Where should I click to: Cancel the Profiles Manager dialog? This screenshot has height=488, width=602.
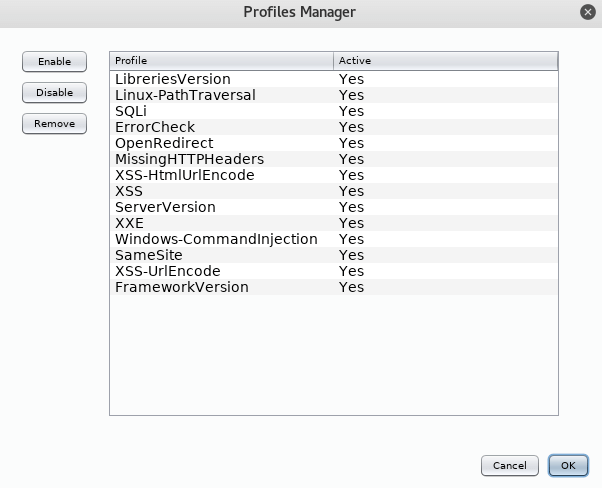(x=510, y=465)
